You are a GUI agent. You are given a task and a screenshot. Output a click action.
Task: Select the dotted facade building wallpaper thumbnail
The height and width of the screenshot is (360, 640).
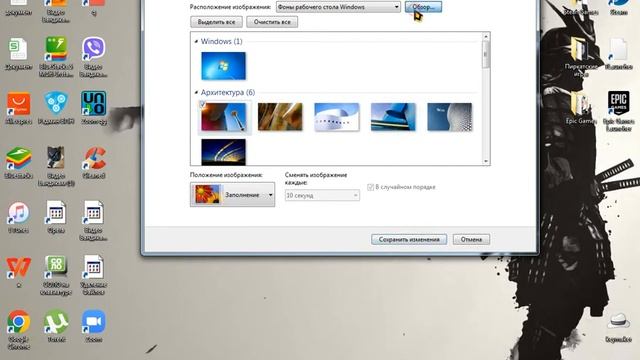coord(449,117)
